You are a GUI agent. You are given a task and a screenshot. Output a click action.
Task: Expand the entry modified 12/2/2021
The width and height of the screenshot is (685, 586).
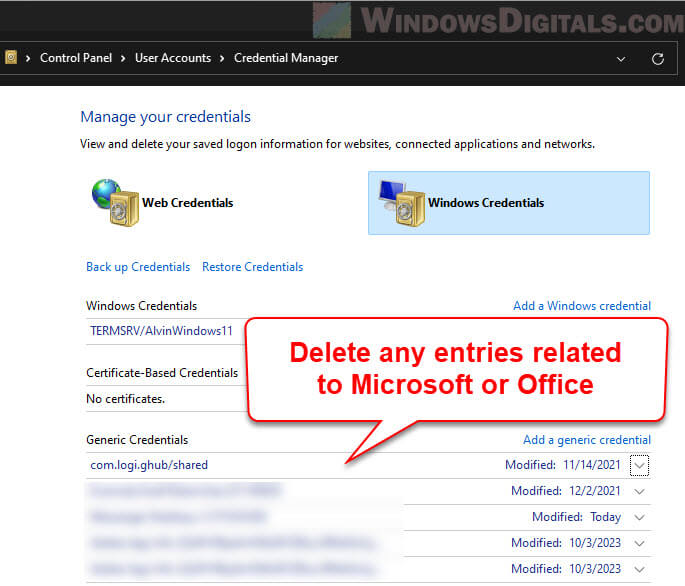639,492
